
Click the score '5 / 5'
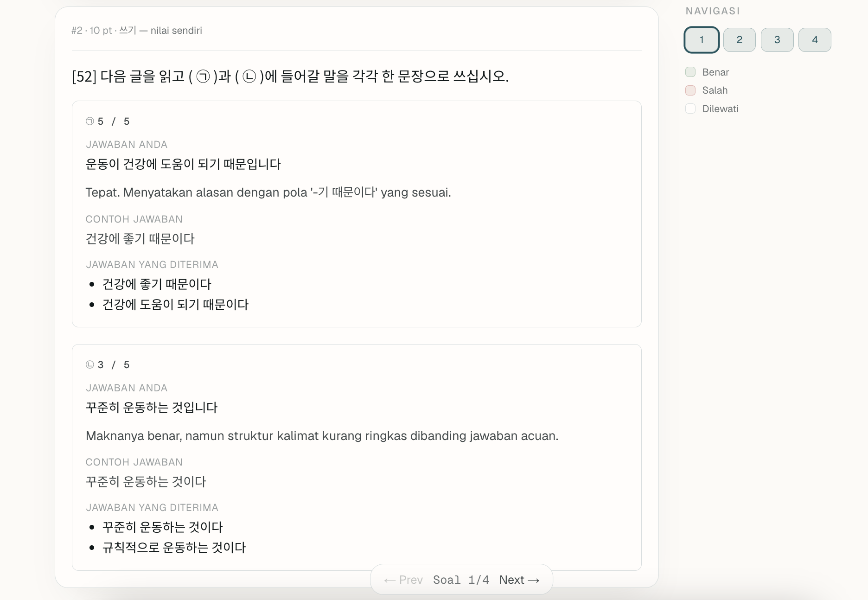[114, 121]
